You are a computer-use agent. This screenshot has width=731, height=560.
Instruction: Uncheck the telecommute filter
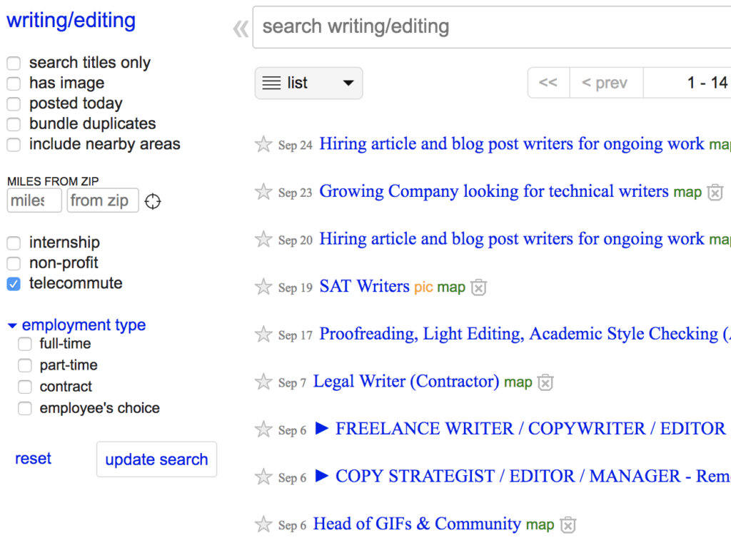pos(14,284)
